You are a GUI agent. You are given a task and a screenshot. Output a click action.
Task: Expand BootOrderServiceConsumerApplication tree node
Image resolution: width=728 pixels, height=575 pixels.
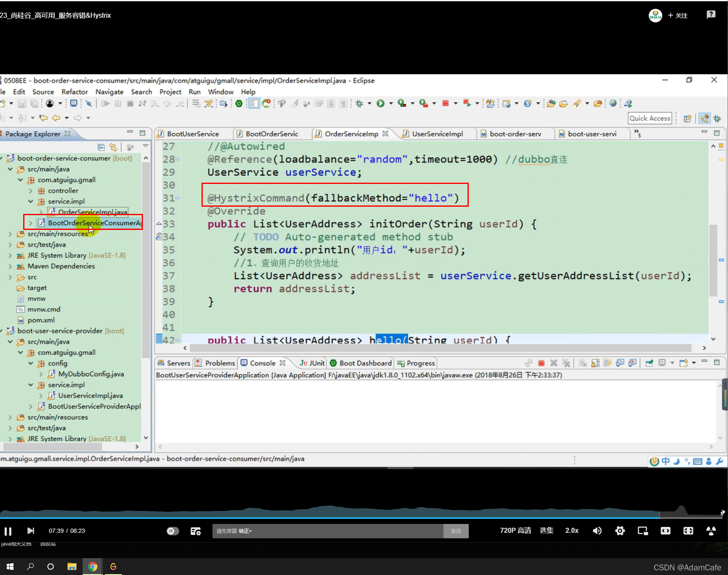[31, 223]
